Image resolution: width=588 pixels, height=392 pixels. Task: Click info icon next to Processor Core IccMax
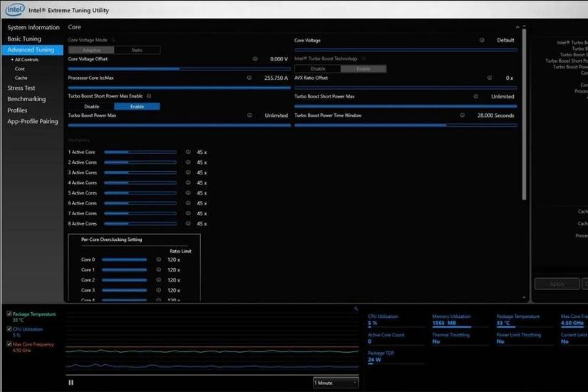coord(249,78)
